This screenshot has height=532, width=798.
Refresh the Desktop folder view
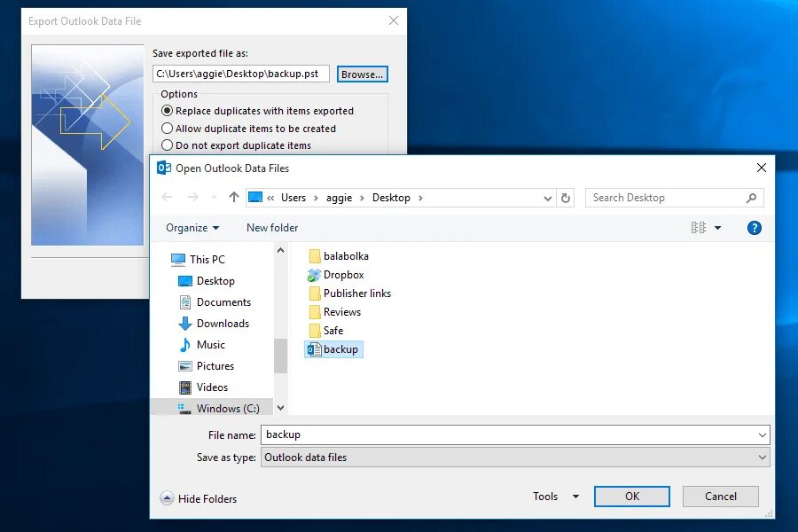pos(567,197)
